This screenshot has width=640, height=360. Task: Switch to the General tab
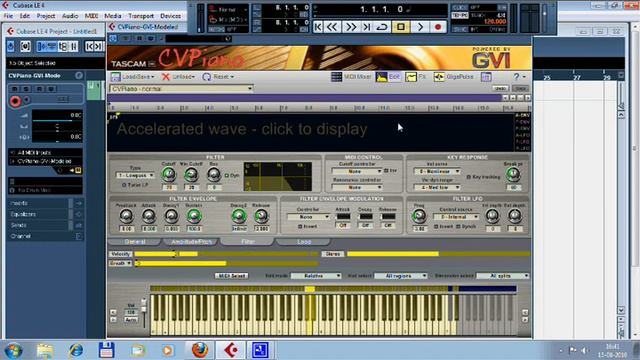tap(135, 242)
